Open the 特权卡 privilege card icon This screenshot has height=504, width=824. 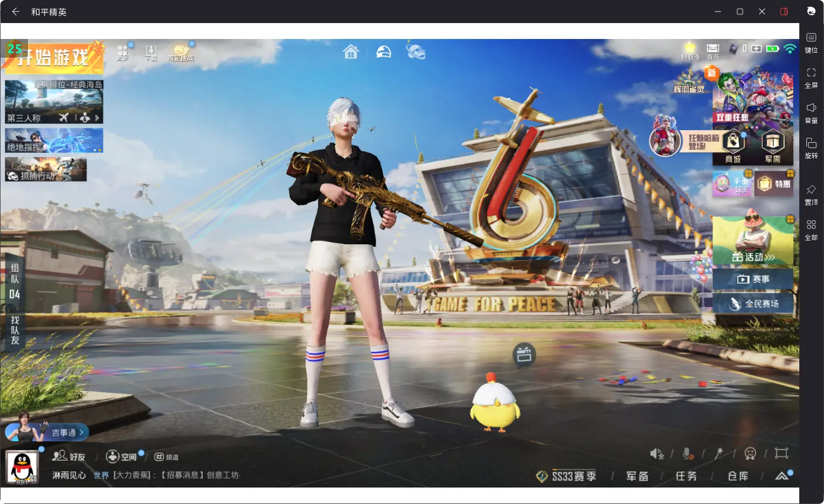tap(691, 51)
